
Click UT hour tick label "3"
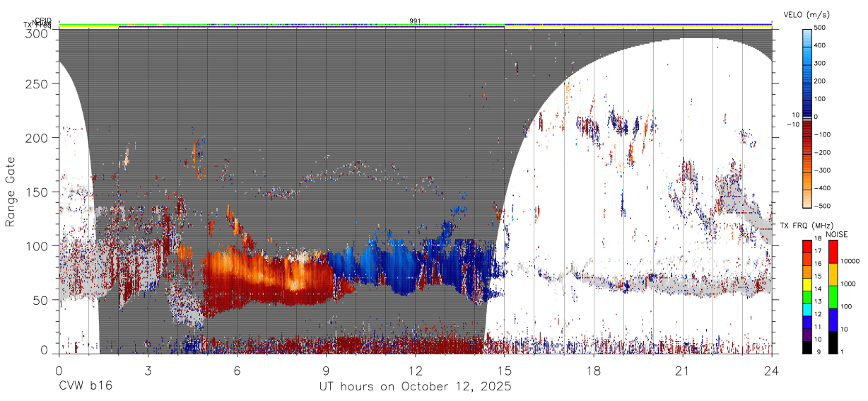[x=148, y=370]
